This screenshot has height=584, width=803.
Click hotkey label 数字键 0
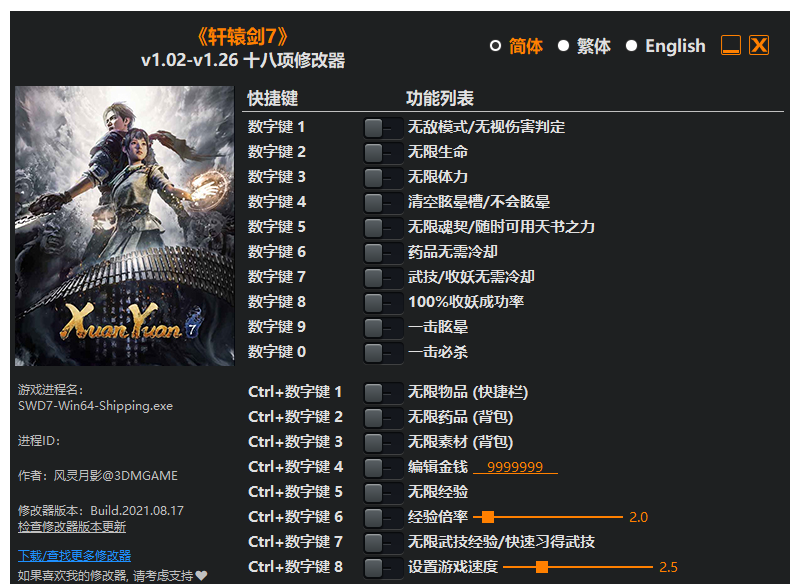coord(277,352)
